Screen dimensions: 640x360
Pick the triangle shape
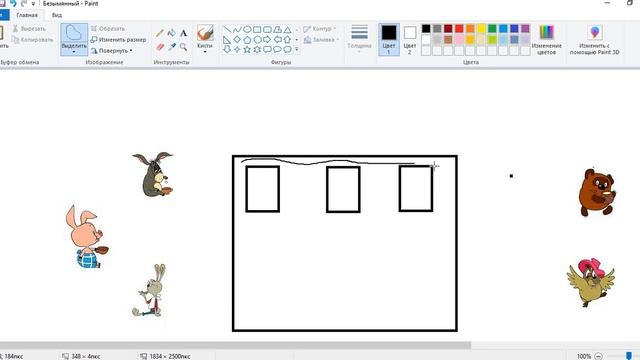(287, 29)
